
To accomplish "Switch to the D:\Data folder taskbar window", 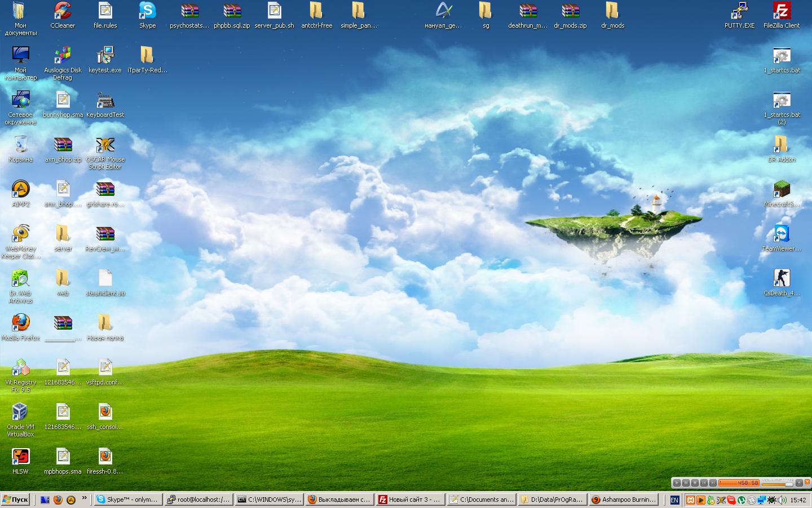I will 552,500.
